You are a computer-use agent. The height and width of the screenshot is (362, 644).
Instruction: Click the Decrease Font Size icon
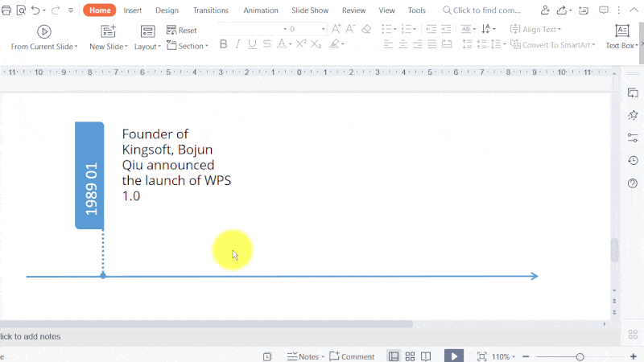[350, 29]
